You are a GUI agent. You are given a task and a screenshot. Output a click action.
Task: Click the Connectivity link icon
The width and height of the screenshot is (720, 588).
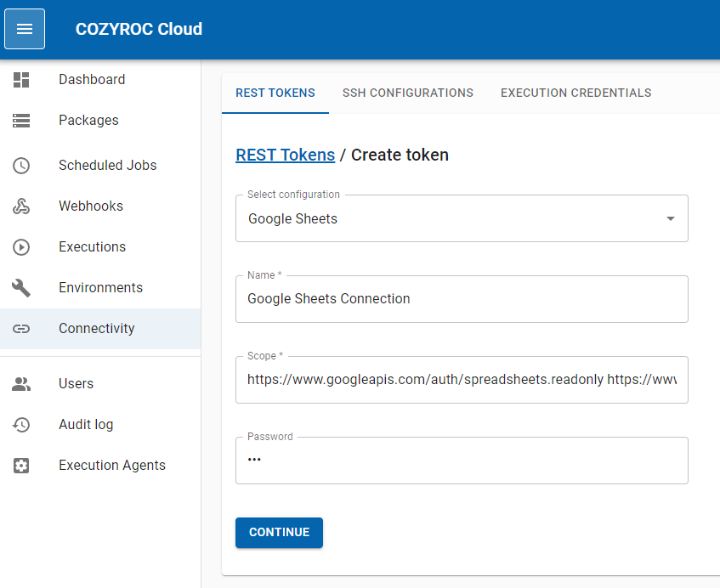coord(21,329)
